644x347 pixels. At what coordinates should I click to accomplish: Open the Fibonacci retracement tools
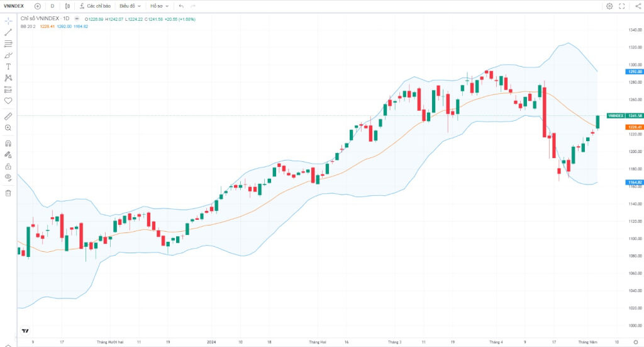[8, 43]
